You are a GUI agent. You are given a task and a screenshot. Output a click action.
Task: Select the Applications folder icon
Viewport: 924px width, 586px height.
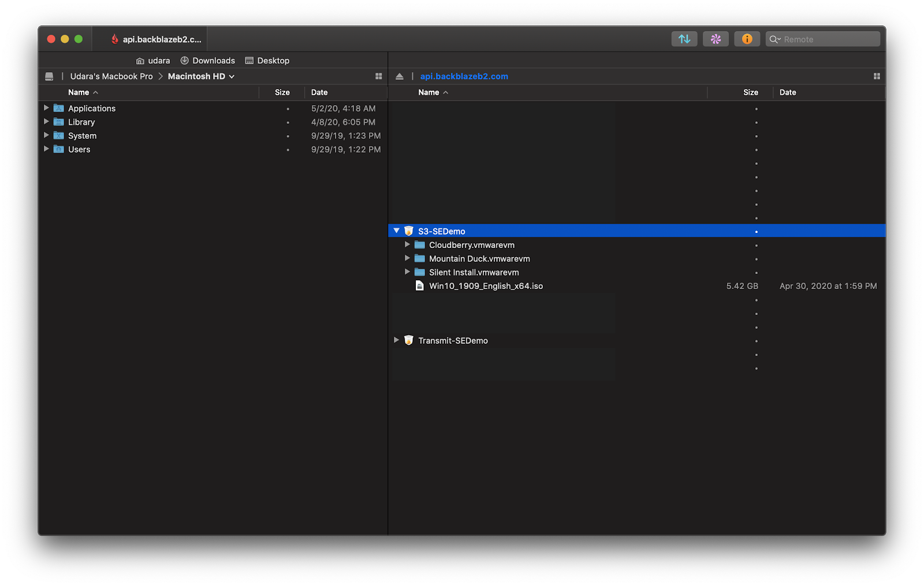pyautogui.click(x=59, y=108)
